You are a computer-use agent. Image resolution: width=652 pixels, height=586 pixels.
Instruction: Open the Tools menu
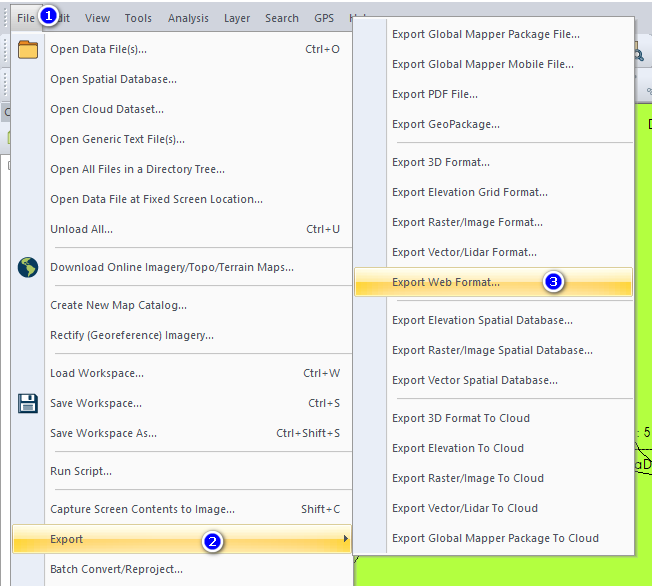click(x=138, y=18)
